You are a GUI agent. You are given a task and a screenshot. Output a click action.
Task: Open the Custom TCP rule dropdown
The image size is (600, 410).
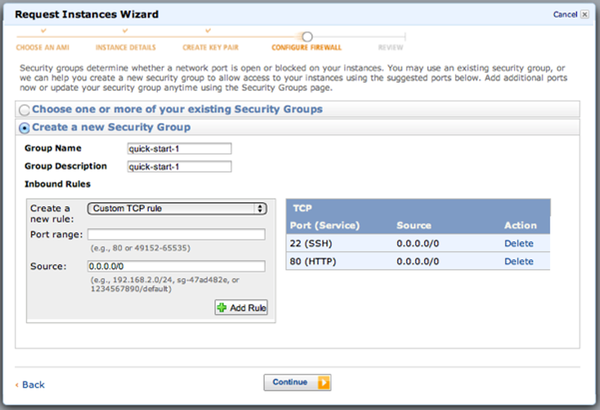pyautogui.click(x=177, y=209)
